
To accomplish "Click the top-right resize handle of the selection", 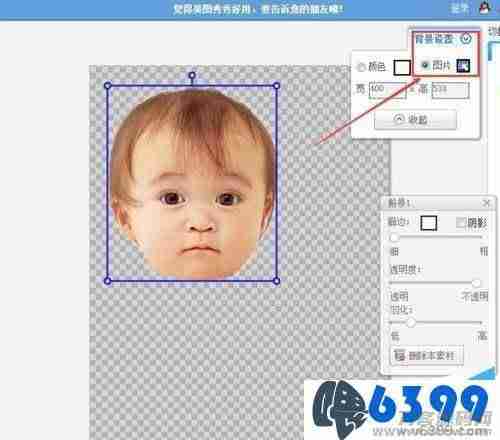I will click(276, 86).
